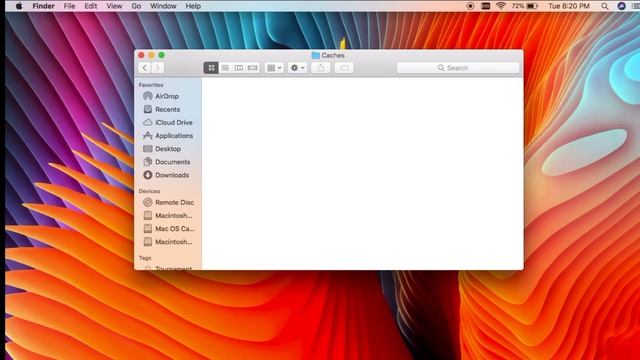Open Documents from the sidebar
Image resolution: width=640 pixels, height=360 pixels.
click(x=168, y=162)
